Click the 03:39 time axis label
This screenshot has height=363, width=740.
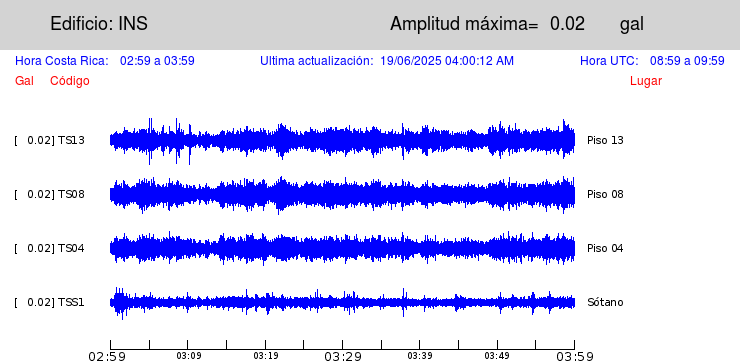(x=420, y=355)
